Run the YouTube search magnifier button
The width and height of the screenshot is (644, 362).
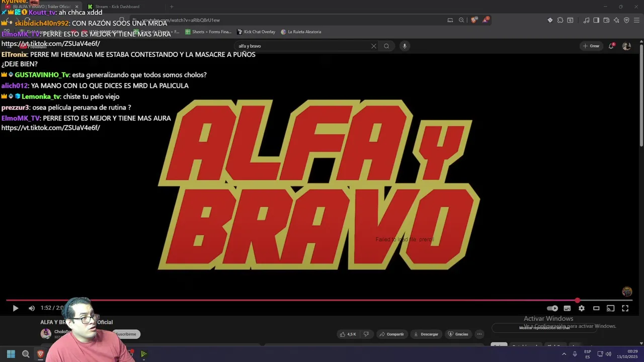point(386,46)
